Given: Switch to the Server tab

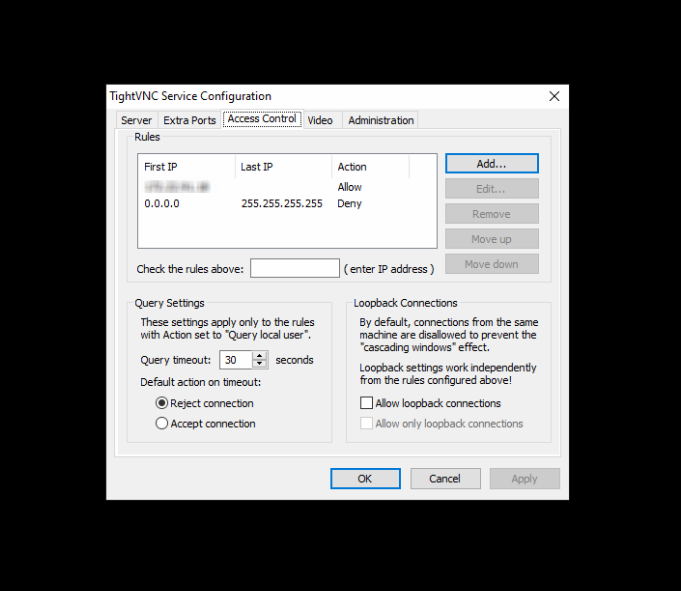Looking at the screenshot, I should pos(136,121).
